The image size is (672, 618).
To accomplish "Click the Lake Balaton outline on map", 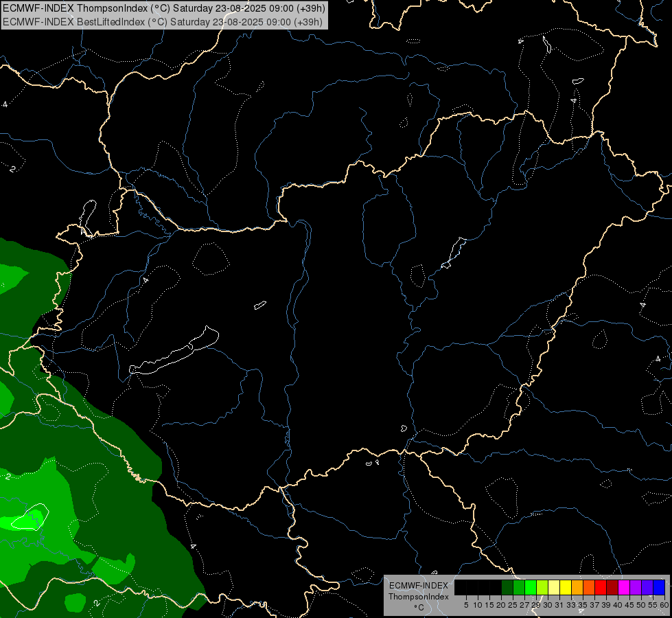I will pyautogui.click(x=175, y=351).
